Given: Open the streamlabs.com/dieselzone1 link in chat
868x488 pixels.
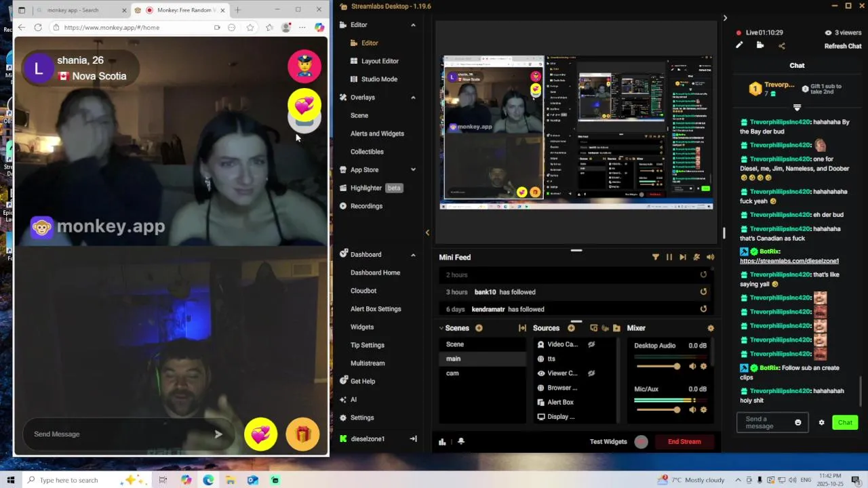Looking at the screenshot, I should click(789, 261).
